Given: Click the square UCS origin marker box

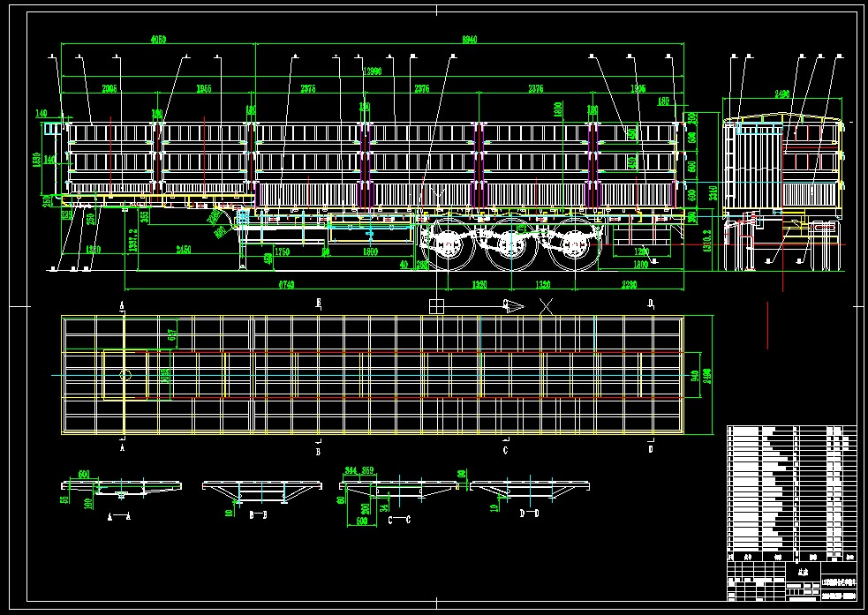Looking at the screenshot, I should pos(436,306).
